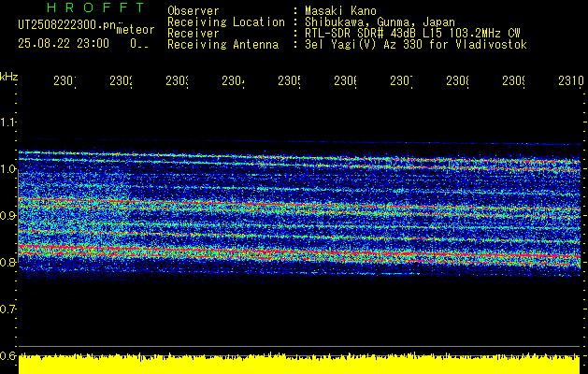588x374 pixels.
Task: Click the 2304 time marker
Action: pyautogui.click(x=234, y=81)
